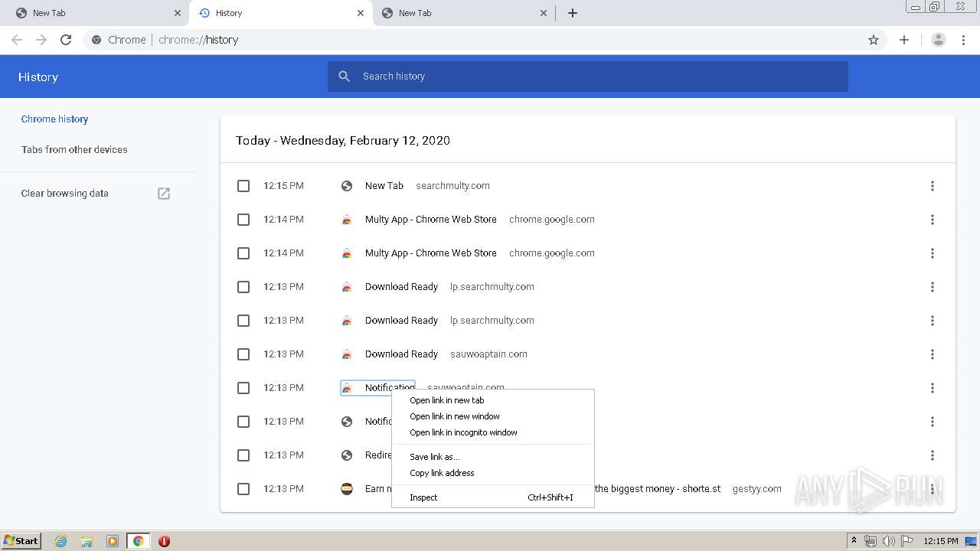980x551 pixels.
Task: Check the gestyy.com entry checkbox
Action: 243,489
